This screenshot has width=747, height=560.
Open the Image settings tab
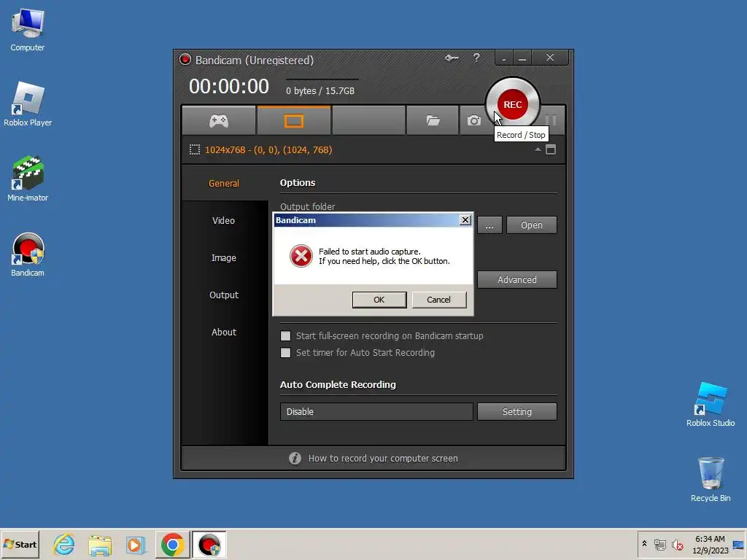(224, 257)
